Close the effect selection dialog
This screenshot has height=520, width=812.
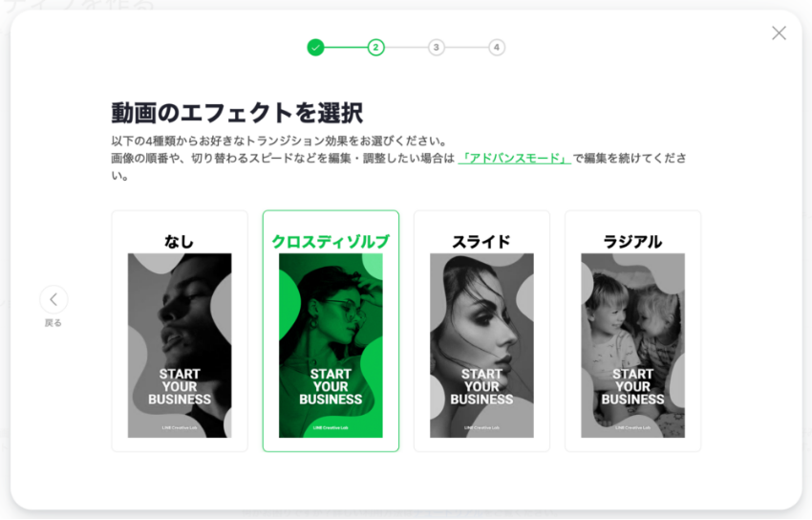[779, 33]
